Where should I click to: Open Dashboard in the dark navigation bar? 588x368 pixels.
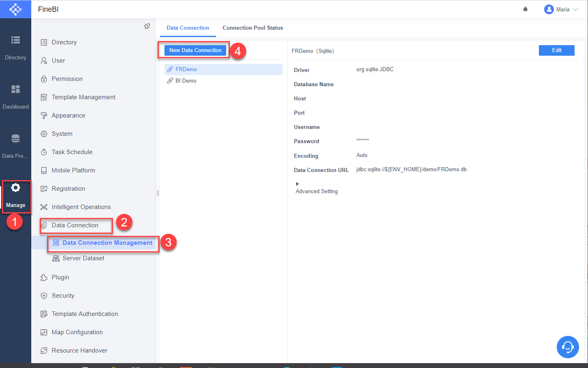15,97
